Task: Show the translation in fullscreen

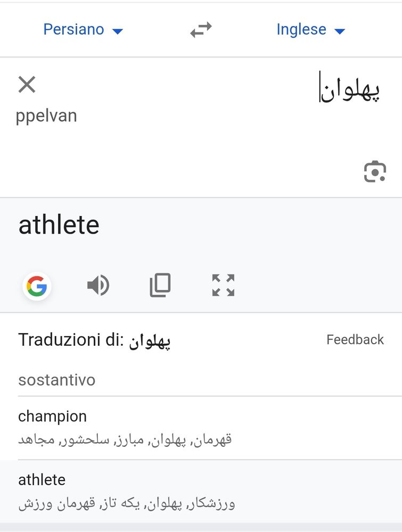Action: point(223,285)
